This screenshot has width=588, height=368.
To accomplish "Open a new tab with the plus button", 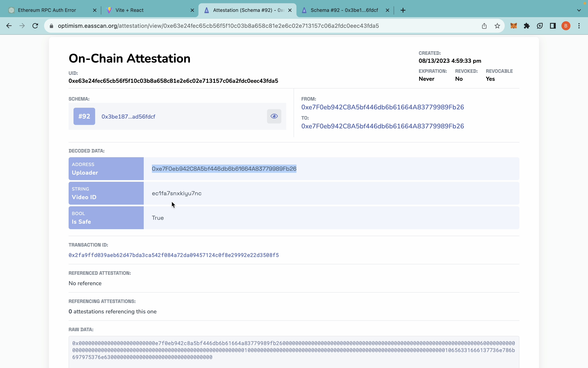I will [x=403, y=10].
